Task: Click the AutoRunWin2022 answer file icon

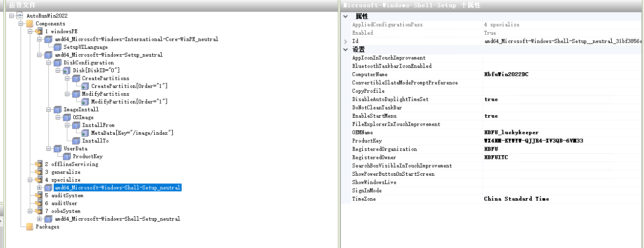Action: (21, 16)
